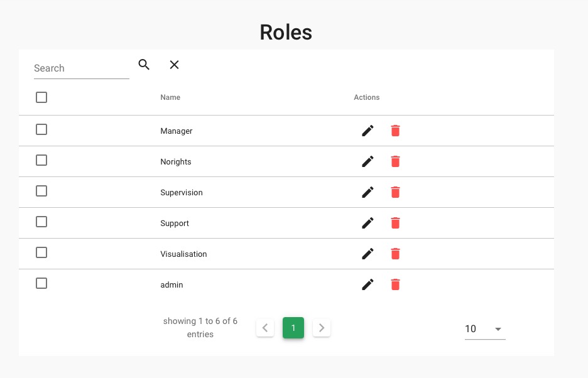588x378 pixels.
Task: Check the Supervision row checkbox
Action: (41, 191)
